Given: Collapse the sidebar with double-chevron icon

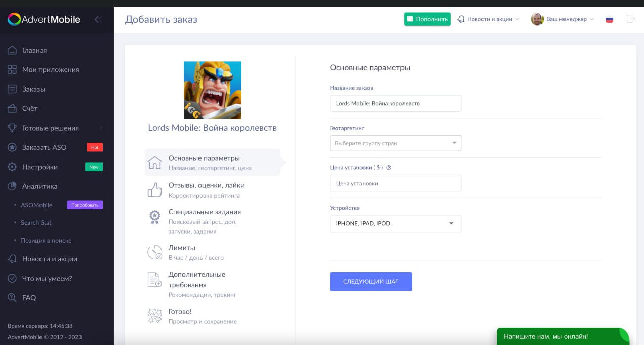Looking at the screenshot, I should (98, 19).
